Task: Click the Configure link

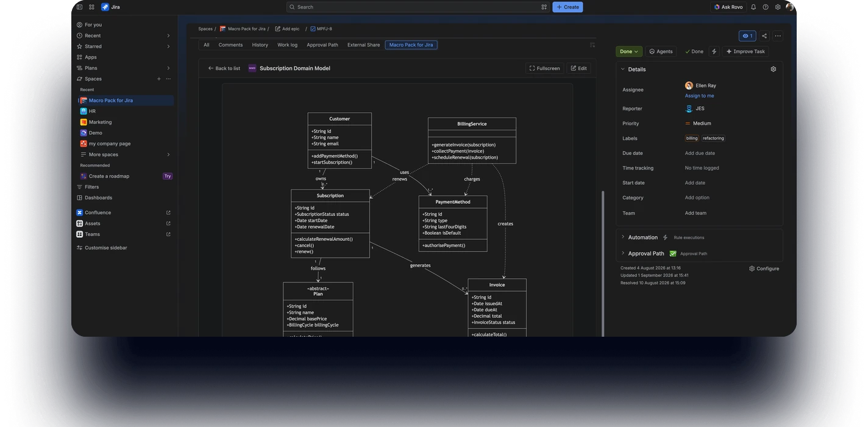Action: (764, 268)
